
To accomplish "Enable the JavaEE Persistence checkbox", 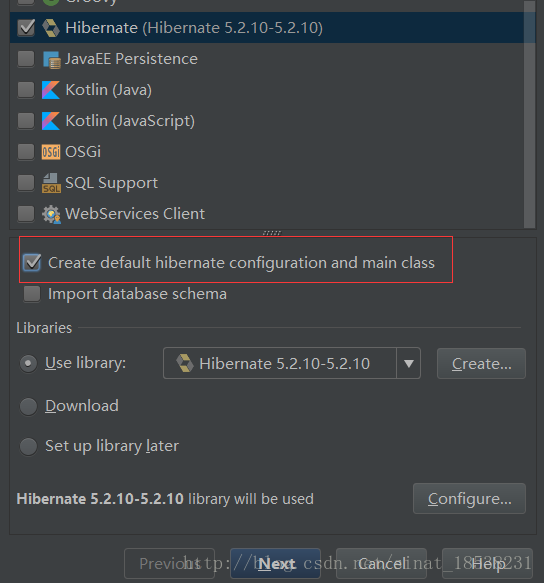I will pos(26,59).
